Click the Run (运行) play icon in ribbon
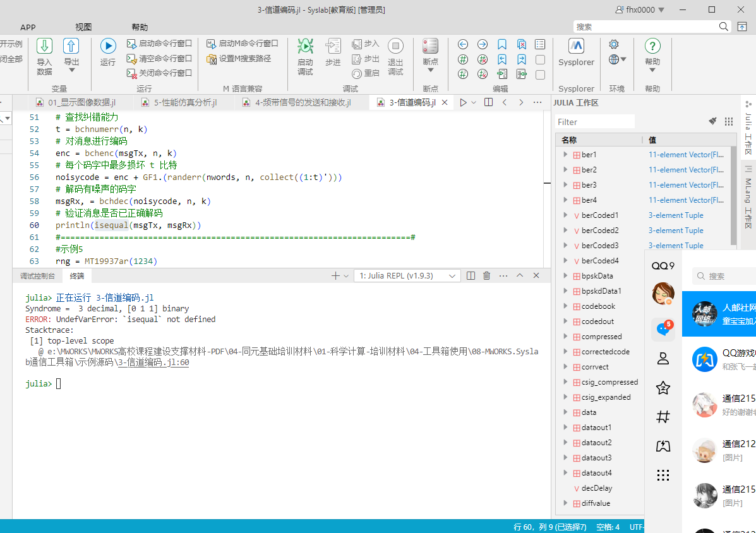This screenshot has height=533, width=756. click(108, 46)
